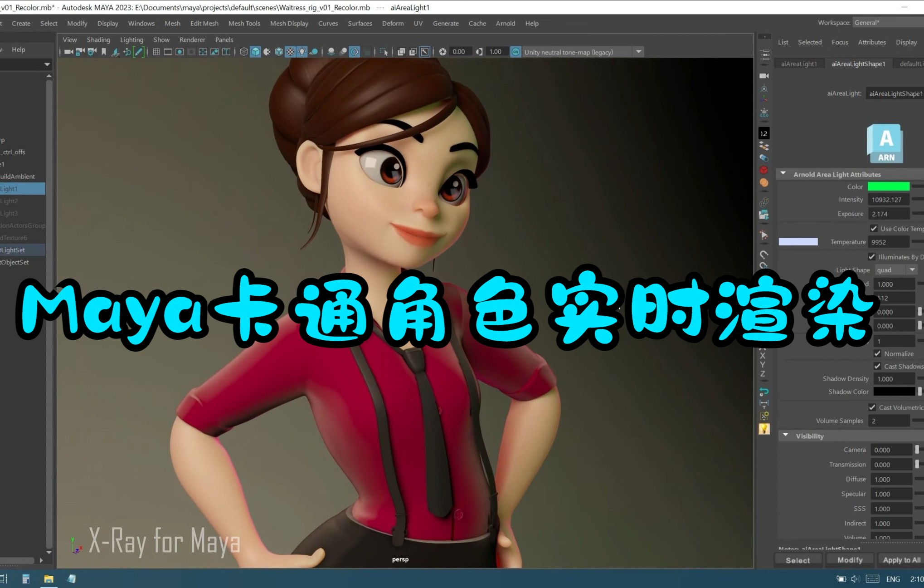Click the resolution gate icon
Viewport: 924px width, 588px height.
180,52
